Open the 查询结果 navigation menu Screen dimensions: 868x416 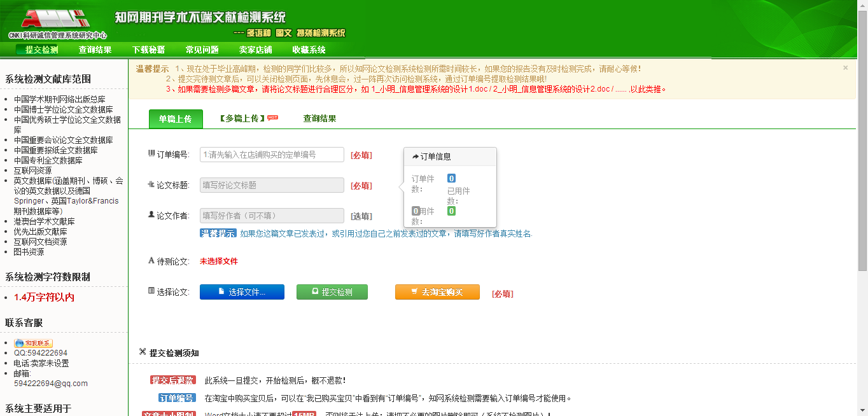[95, 50]
